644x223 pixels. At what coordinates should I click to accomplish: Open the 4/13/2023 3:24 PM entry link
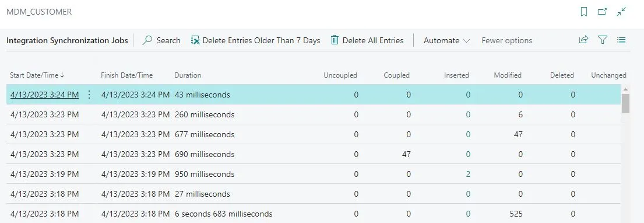(44, 95)
